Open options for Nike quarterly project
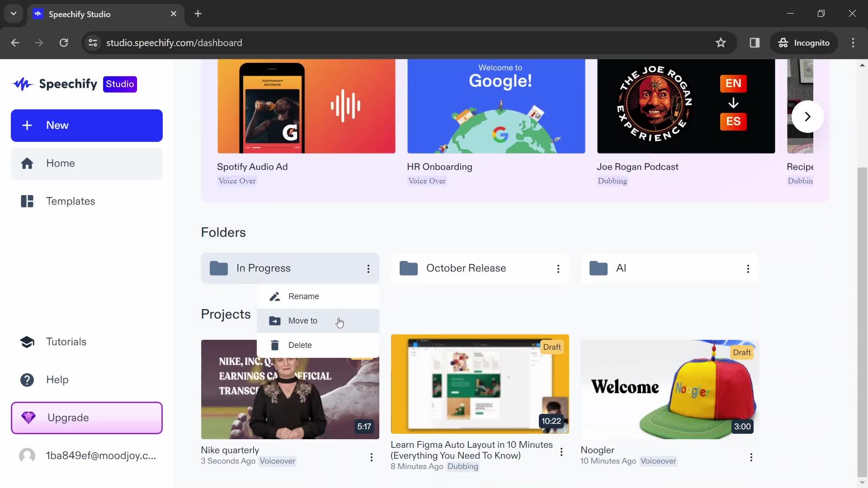Image resolution: width=868 pixels, height=488 pixels. pyautogui.click(x=372, y=457)
